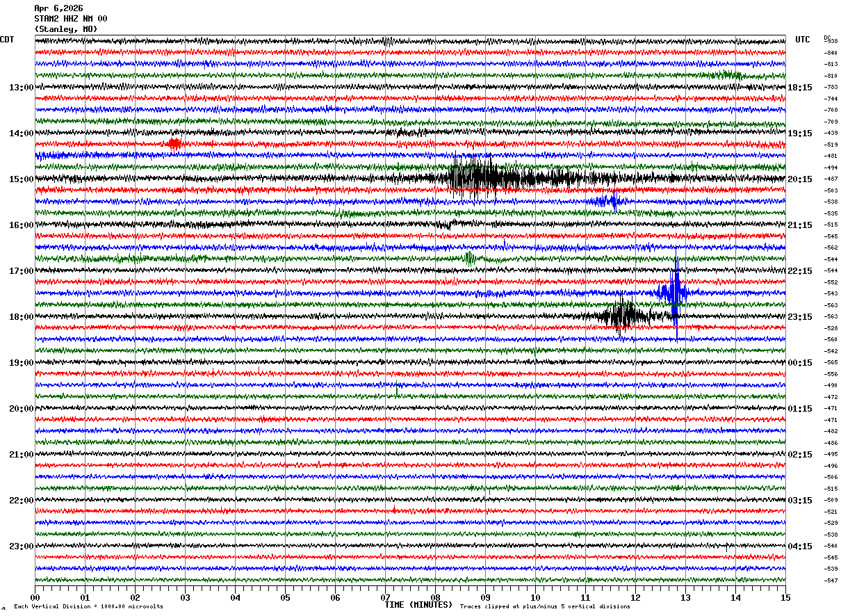The height and width of the screenshot is (616, 841).
Task: Click the 'Traces clipped at plus/minus 5 vertical divisions' note
Action: pos(545,606)
